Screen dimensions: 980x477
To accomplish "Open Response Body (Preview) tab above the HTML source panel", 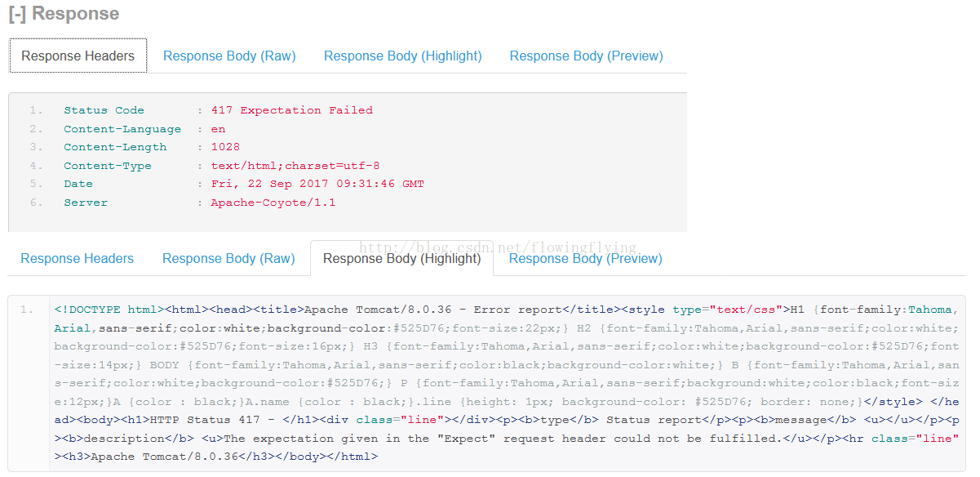I will [x=586, y=258].
